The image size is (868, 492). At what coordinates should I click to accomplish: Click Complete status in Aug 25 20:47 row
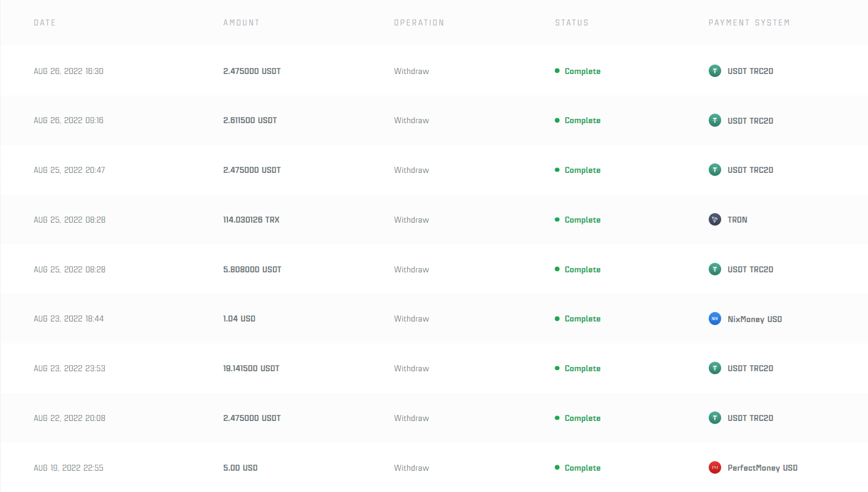click(x=583, y=170)
